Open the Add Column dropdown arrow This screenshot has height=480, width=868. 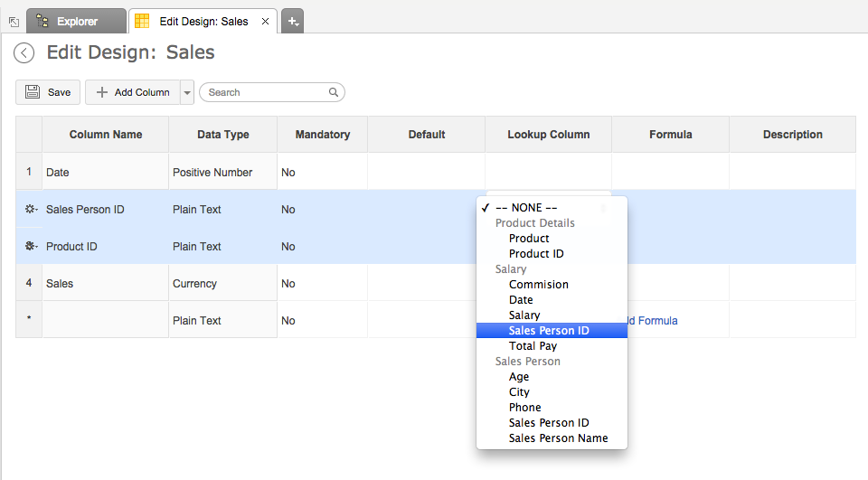pos(187,92)
